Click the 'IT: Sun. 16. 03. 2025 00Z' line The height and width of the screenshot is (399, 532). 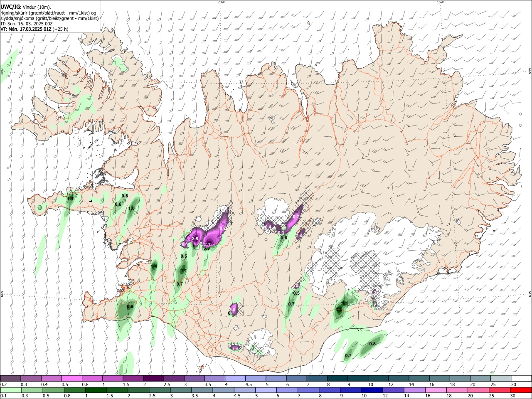point(27,24)
